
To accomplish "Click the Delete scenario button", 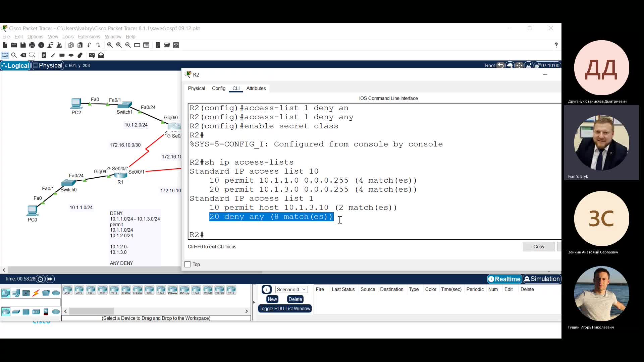I will pos(295,299).
